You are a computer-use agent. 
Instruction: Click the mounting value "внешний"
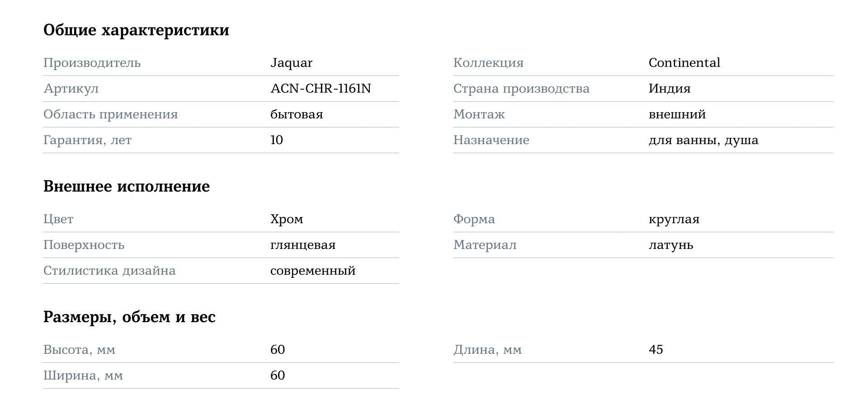pyautogui.click(x=677, y=114)
